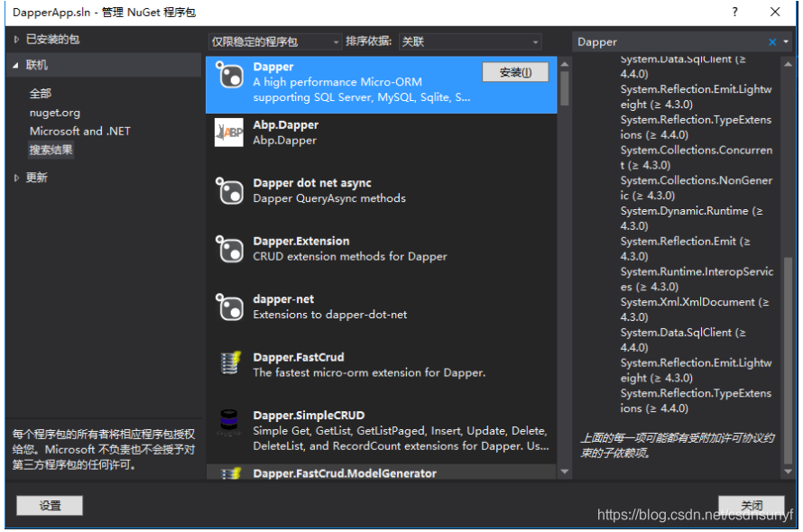
Task: Click the Dapper.FastCrud.ModelGenerator icon
Action: (232, 472)
